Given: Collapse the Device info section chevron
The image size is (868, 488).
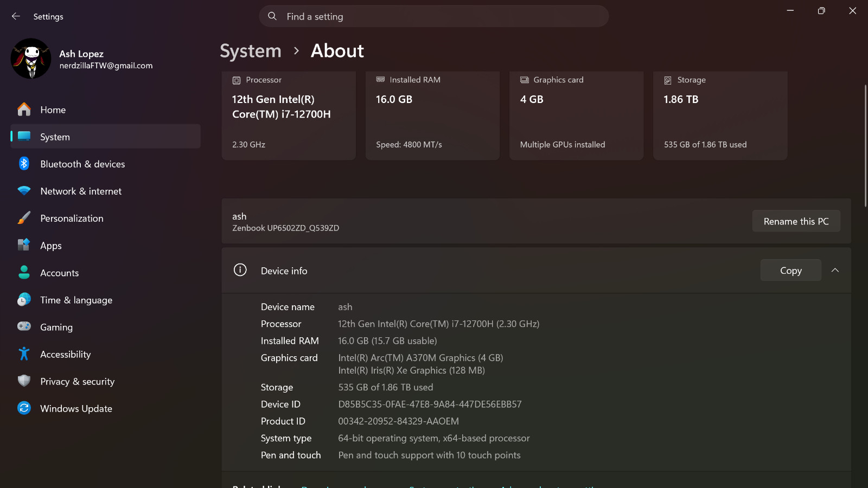Looking at the screenshot, I should pyautogui.click(x=835, y=270).
